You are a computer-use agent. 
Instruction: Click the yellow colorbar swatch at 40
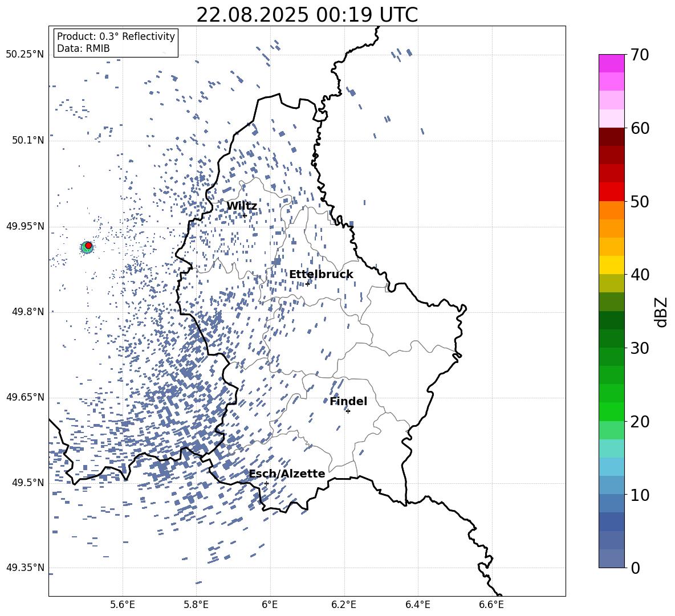tap(611, 265)
